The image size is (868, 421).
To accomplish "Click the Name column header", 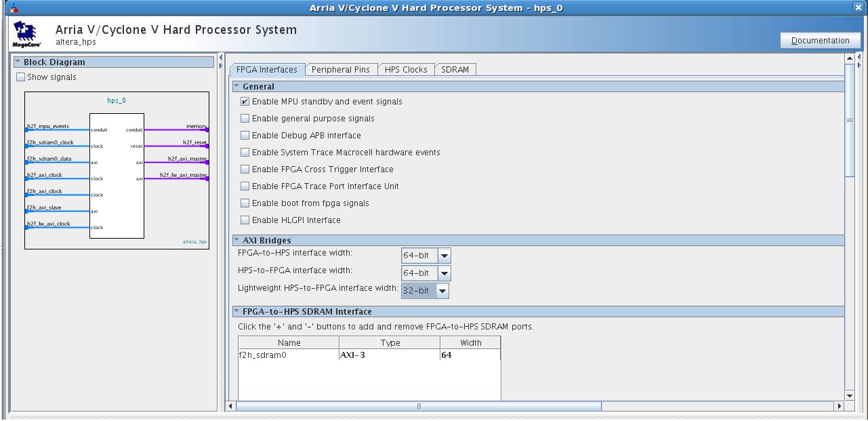I will click(x=289, y=343).
